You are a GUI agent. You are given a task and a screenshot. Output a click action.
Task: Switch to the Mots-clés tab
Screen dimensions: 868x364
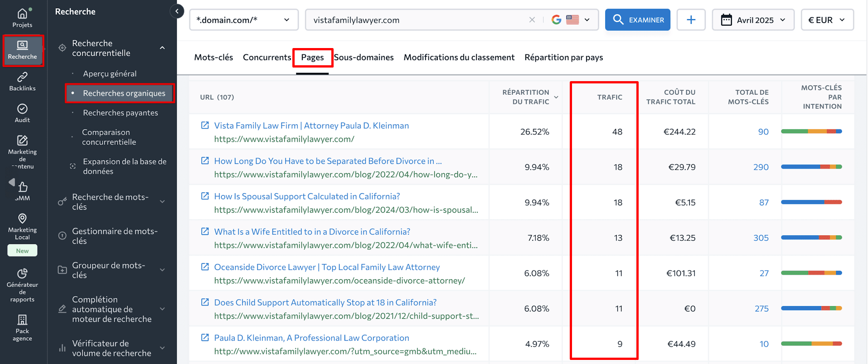pyautogui.click(x=213, y=57)
